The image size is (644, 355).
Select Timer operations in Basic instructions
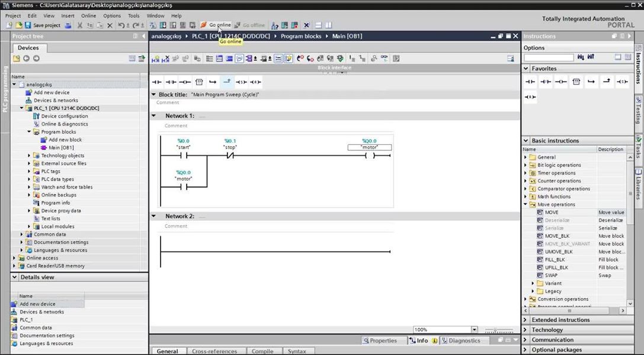[x=555, y=173]
